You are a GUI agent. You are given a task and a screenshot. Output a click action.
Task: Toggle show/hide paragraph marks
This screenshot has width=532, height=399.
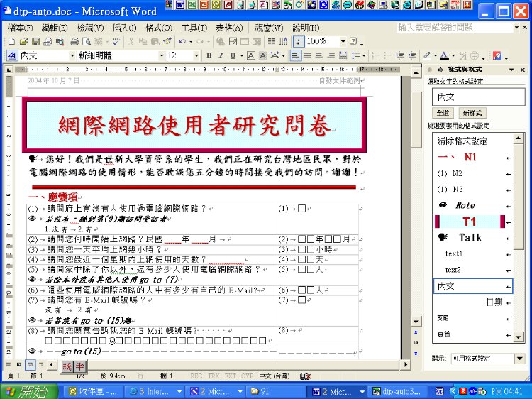(298, 41)
